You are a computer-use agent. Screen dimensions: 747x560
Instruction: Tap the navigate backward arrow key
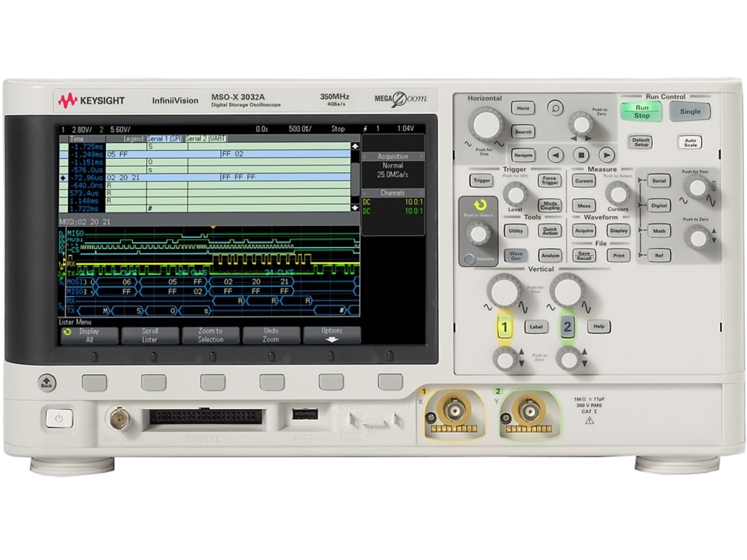(555, 155)
